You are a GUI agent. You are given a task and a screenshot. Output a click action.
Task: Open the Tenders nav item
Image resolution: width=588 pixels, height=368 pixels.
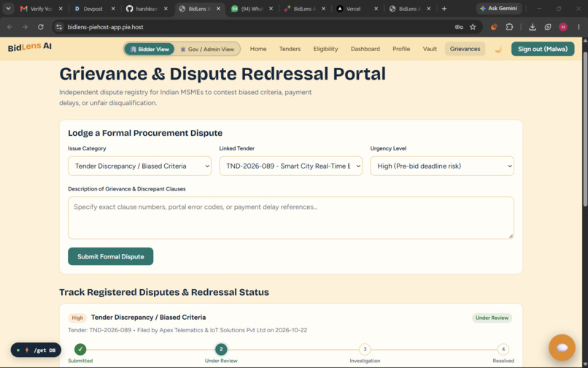click(x=290, y=49)
